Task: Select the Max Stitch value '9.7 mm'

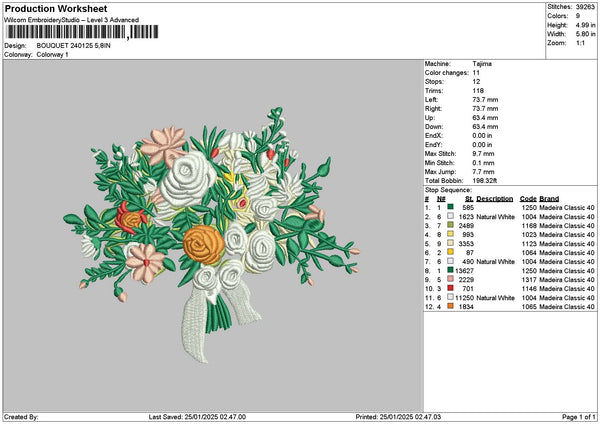Action: tap(483, 154)
